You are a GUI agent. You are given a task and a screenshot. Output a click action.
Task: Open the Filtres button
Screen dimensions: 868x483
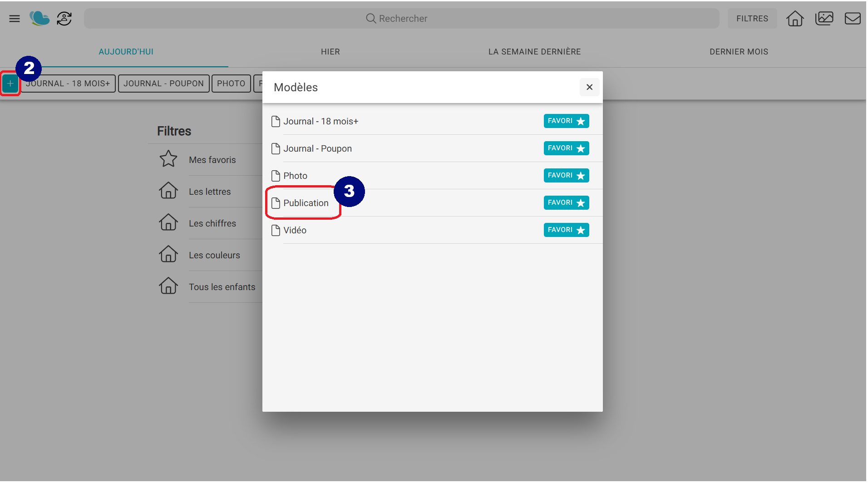click(x=752, y=19)
